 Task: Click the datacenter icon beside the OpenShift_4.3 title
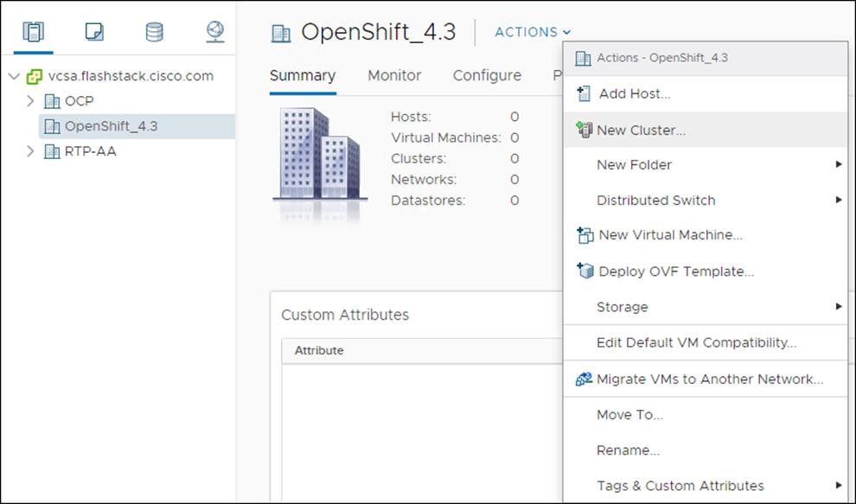pyautogui.click(x=281, y=34)
